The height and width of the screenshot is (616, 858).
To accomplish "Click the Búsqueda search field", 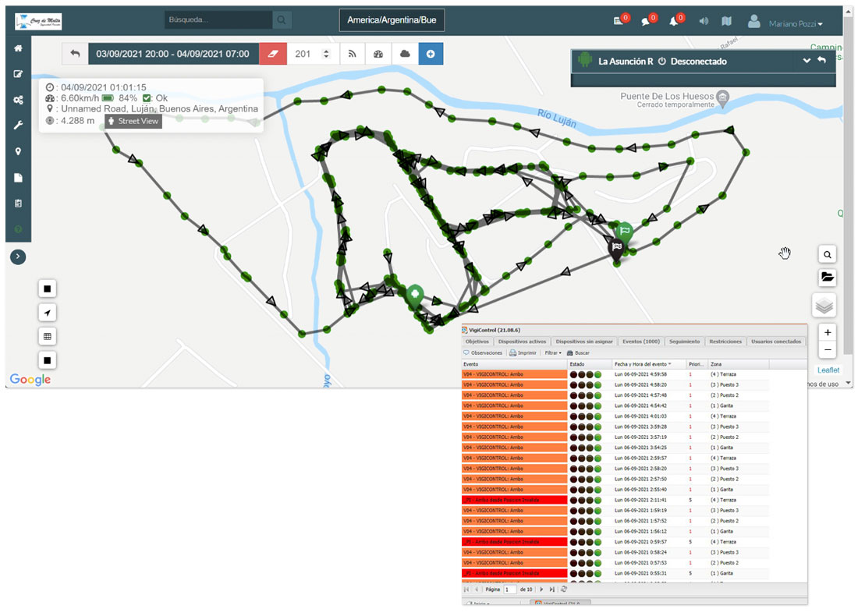I will (218, 19).
